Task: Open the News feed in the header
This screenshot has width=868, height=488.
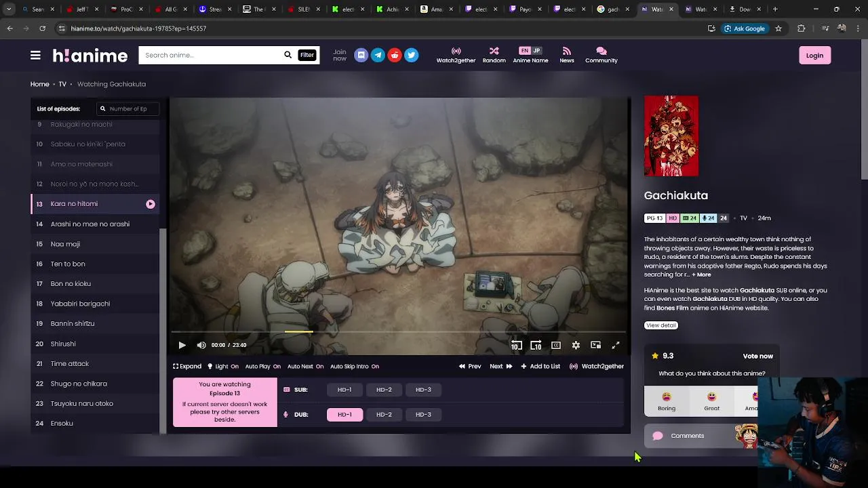Action: [567, 56]
